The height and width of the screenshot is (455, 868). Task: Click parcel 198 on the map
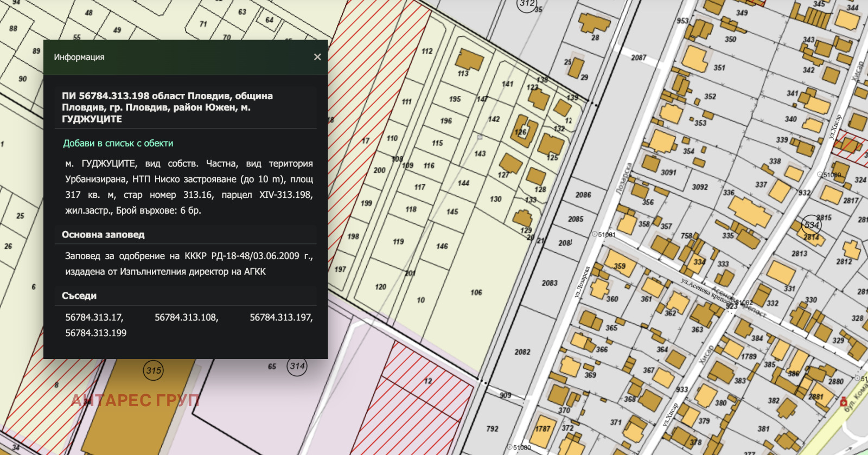(353, 236)
